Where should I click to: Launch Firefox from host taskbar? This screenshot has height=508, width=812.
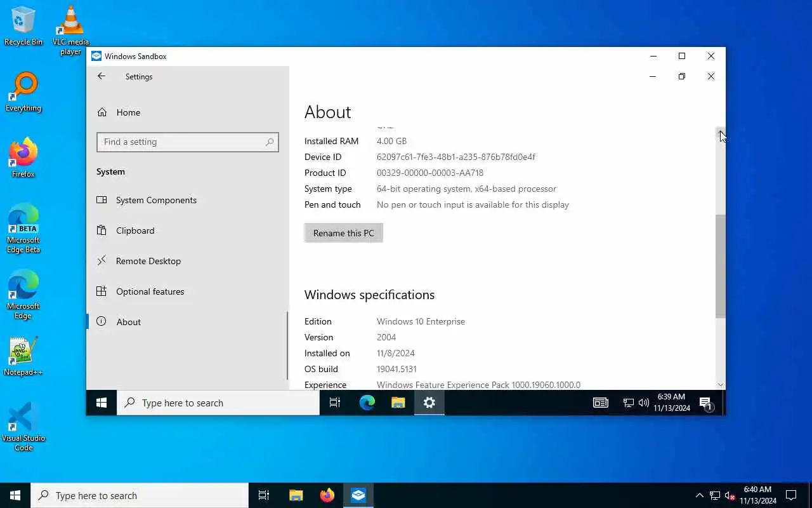pyautogui.click(x=327, y=495)
